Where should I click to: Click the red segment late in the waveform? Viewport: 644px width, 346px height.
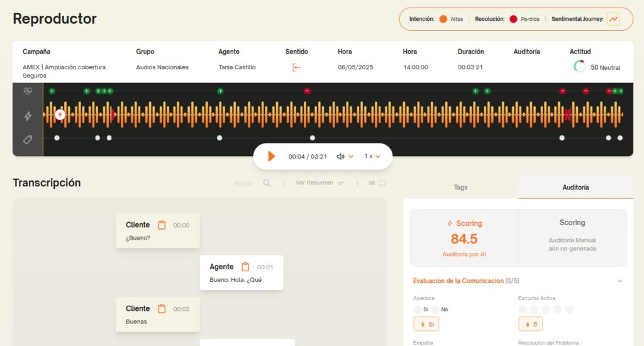[x=567, y=114]
